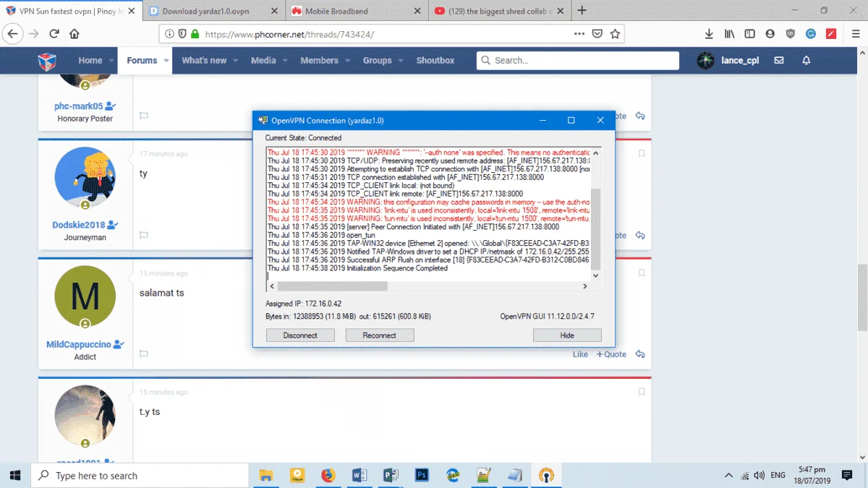Viewport: 868px width, 488px height.
Task: Open Firefox downloads panel
Action: [709, 33]
